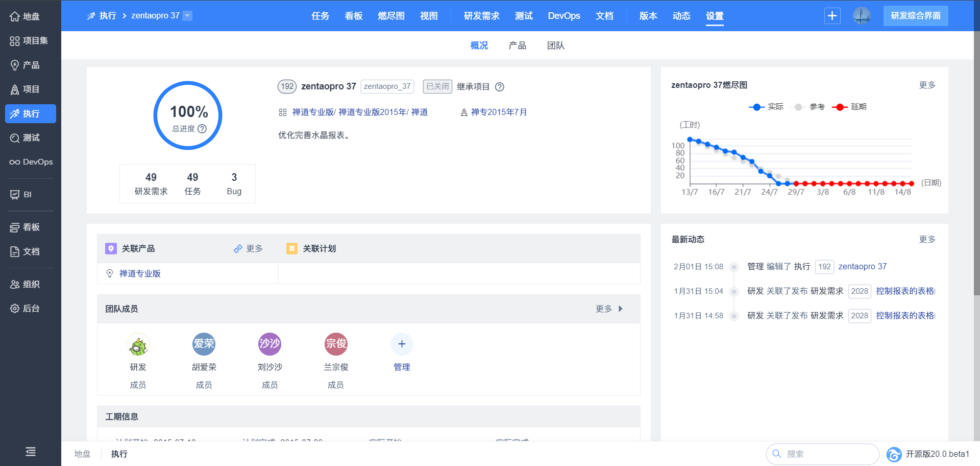
Task: Click help icon next to 继承项目
Action: point(500,87)
